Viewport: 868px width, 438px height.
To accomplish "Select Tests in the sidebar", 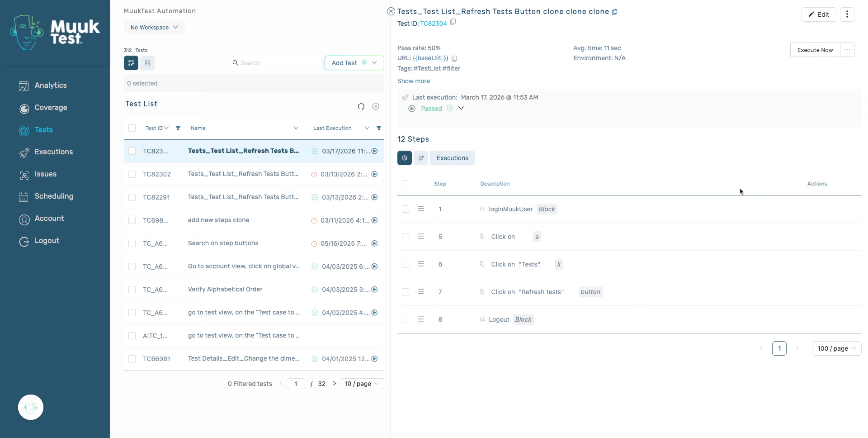I will (36, 130).
